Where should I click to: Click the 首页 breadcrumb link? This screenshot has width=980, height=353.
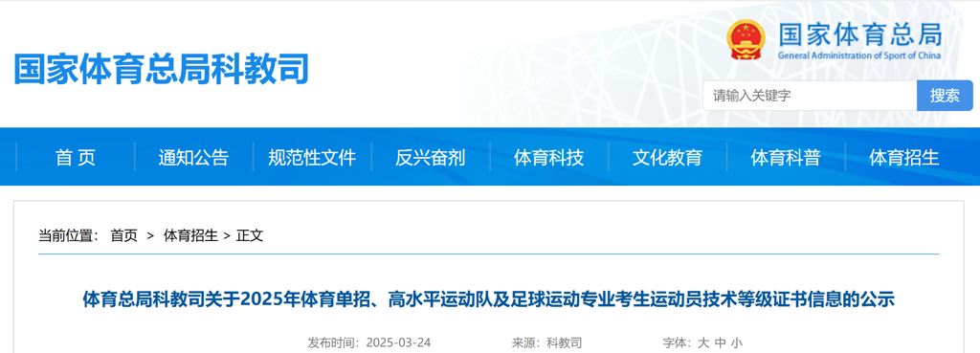coord(123,235)
